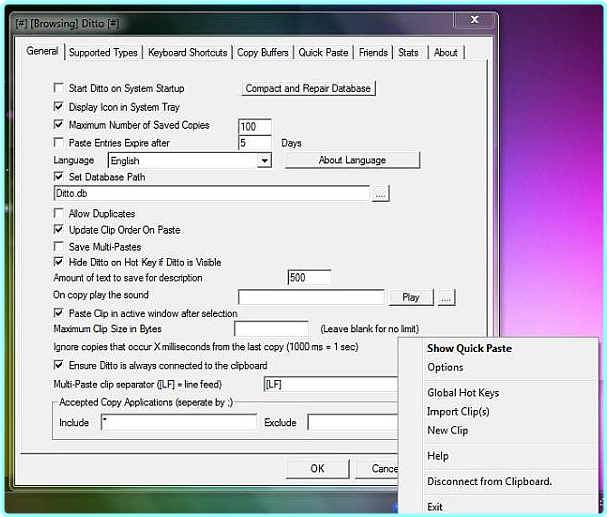Open the Copy Buffers tab

point(263,52)
